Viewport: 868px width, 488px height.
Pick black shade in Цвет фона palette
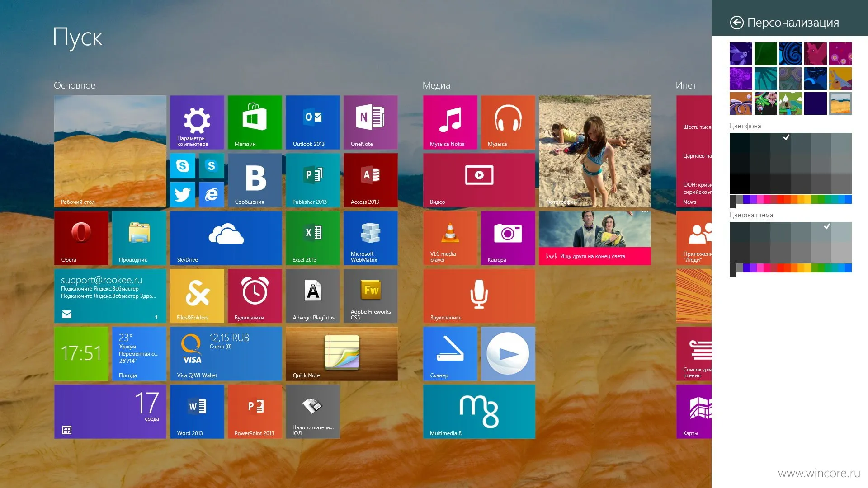740,184
